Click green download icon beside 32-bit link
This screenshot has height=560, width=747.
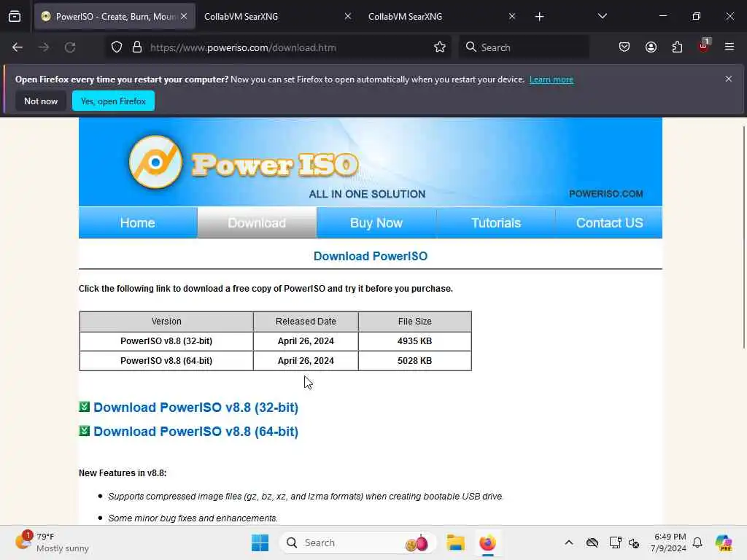(85, 407)
